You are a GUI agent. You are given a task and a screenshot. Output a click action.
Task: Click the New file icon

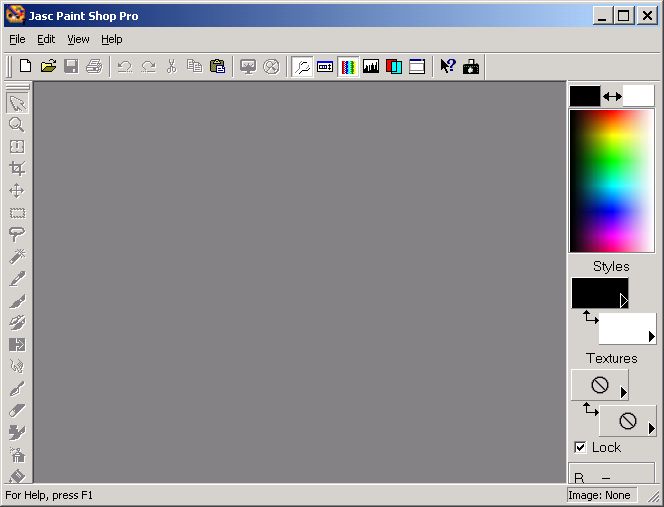[x=26, y=66]
